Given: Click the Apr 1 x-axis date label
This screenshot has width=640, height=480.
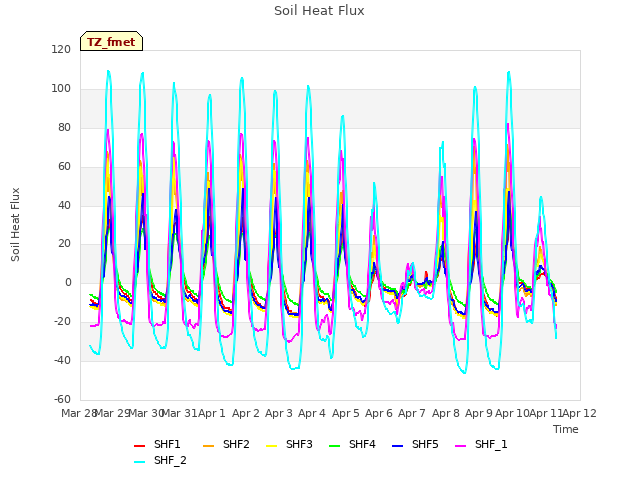Looking at the screenshot, I should (212, 413).
